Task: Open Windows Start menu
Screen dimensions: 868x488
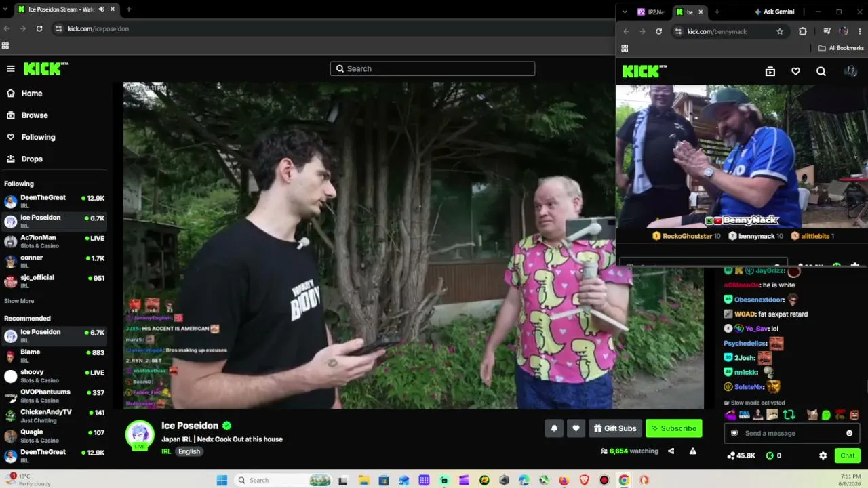Action: [222, 480]
